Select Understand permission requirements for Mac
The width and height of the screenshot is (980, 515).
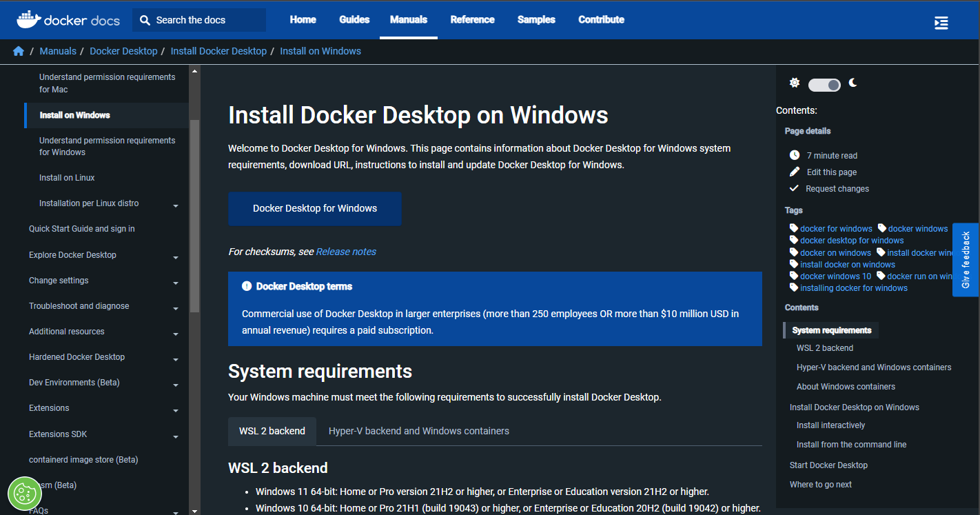108,83
